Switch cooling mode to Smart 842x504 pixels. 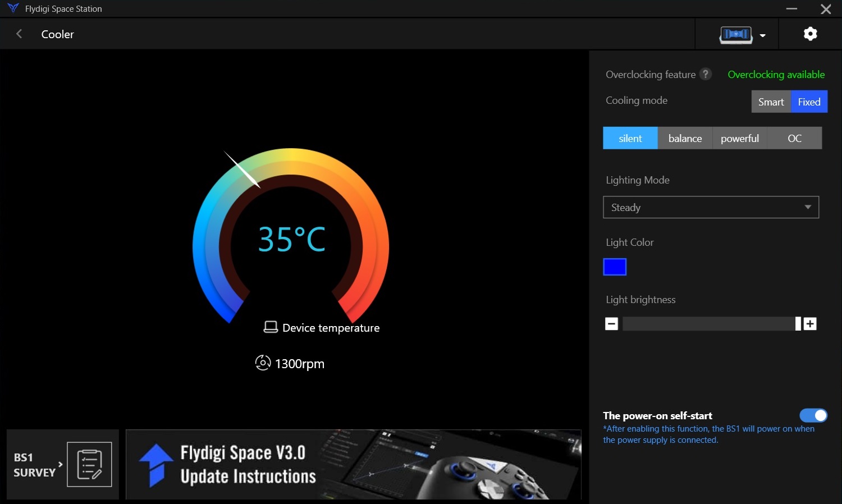pos(771,102)
